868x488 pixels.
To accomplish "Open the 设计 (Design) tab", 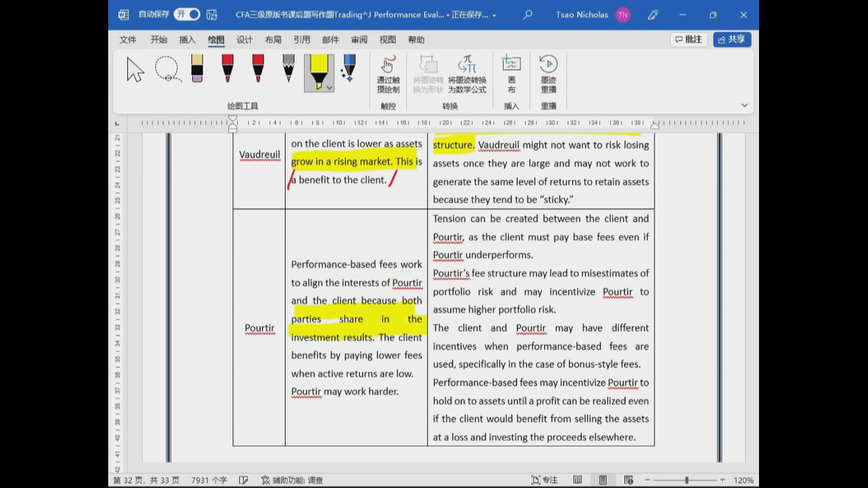I will [244, 40].
